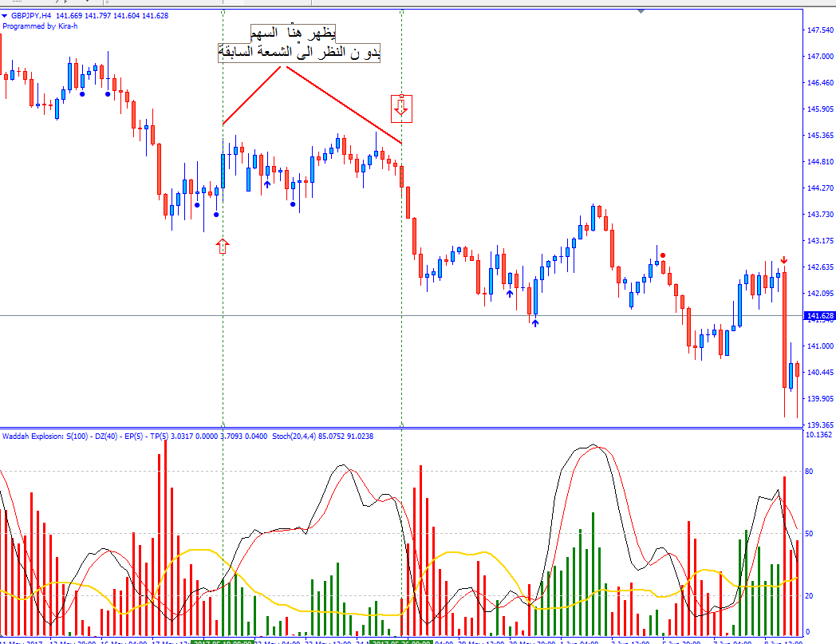Click the first highlighted green date label

pos(223,642)
